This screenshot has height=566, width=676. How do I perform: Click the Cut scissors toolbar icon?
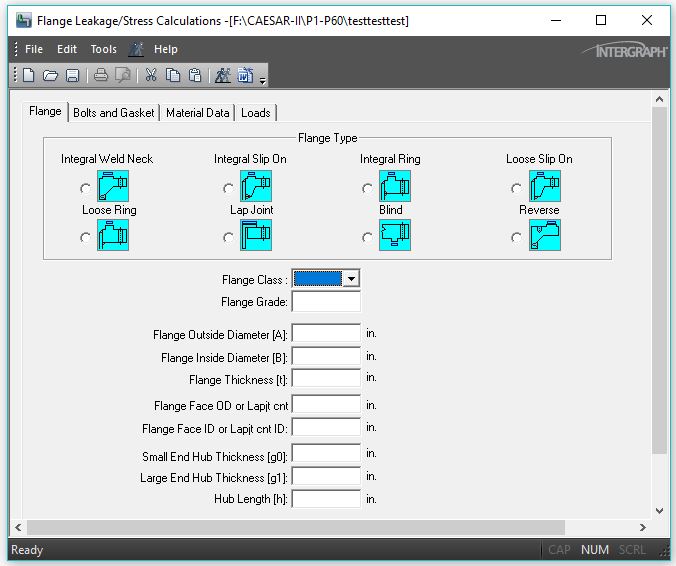click(151, 75)
